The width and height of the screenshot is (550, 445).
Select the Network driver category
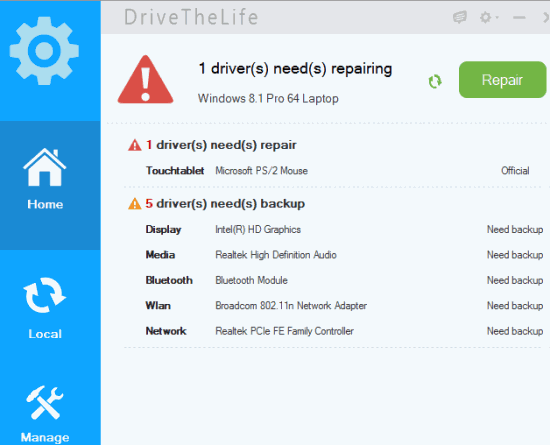(166, 331)
